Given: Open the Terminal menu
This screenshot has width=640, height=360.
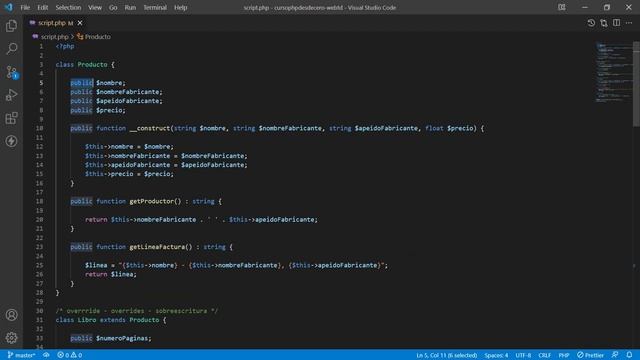Looking at the screenshot, I should [155, 7].
